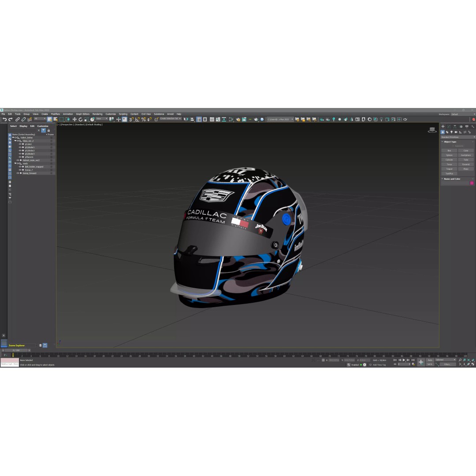Image resolution: width=476 pixels, height=476 pixels.
Task: Click the Mirror tool icon
Action: (186, 119)
